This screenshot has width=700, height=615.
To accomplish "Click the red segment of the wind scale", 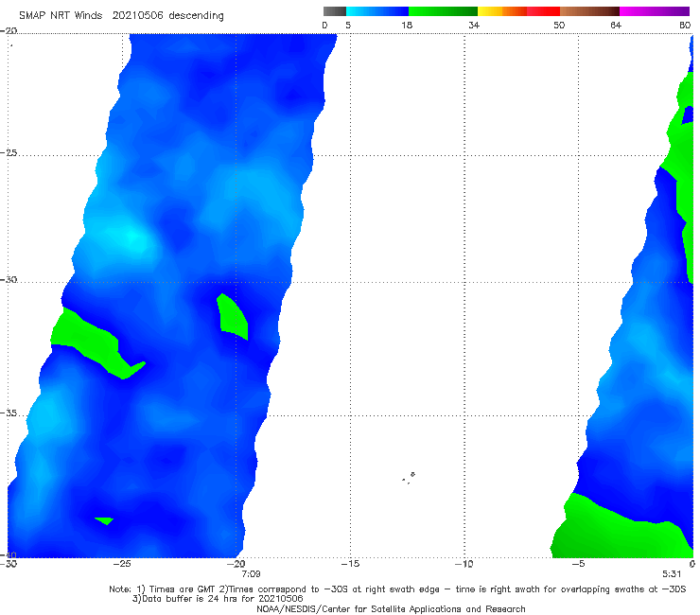I will tap(543, 11).
